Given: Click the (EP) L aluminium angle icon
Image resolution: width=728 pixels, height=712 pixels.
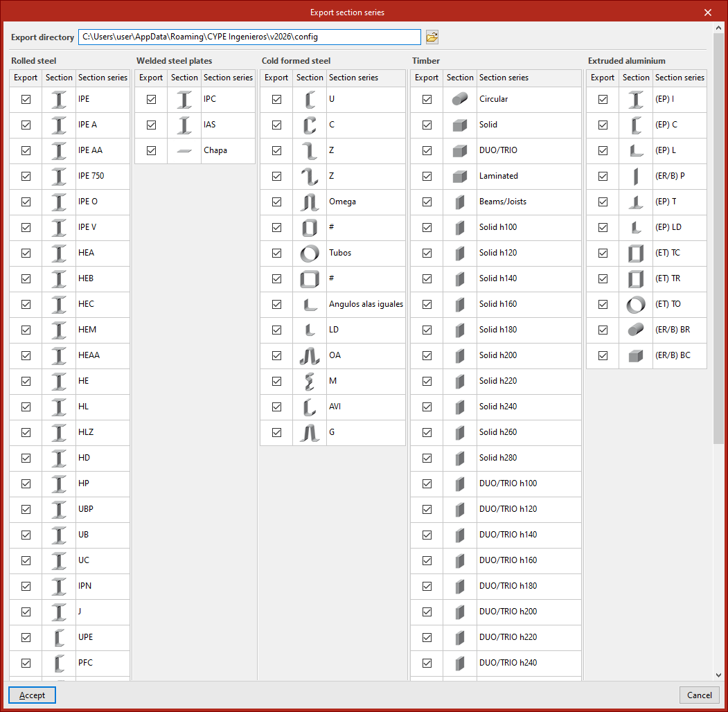Looking at the screenshot, I should tap(636, 151).
